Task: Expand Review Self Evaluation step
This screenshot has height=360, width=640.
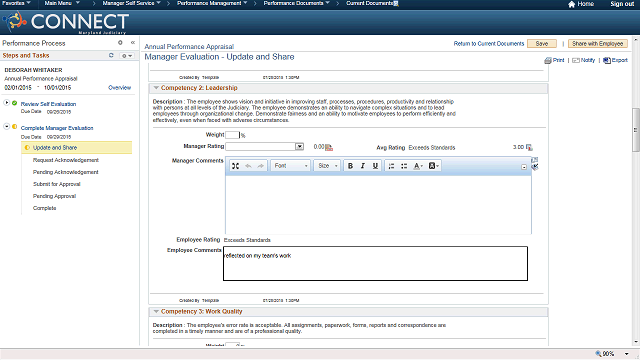Action: 7,102
